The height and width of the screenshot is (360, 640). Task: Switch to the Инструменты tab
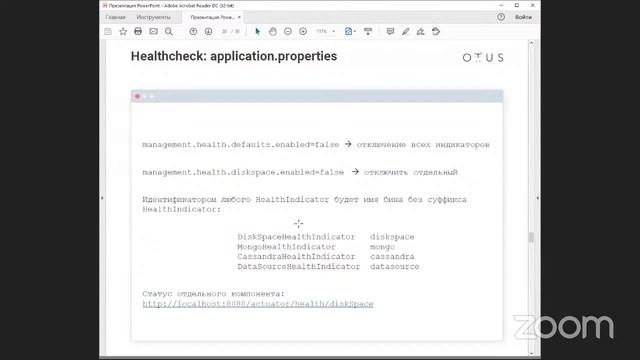pos(153,17)
